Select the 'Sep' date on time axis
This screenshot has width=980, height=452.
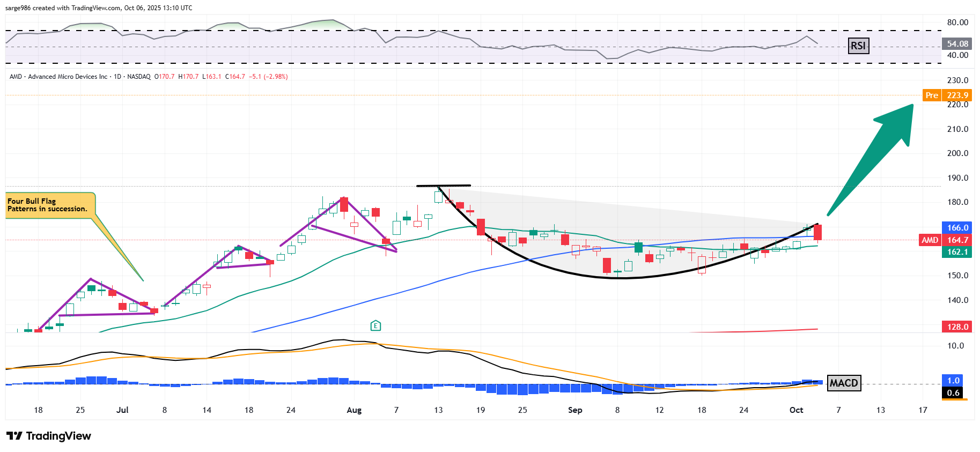coord(575,410)
